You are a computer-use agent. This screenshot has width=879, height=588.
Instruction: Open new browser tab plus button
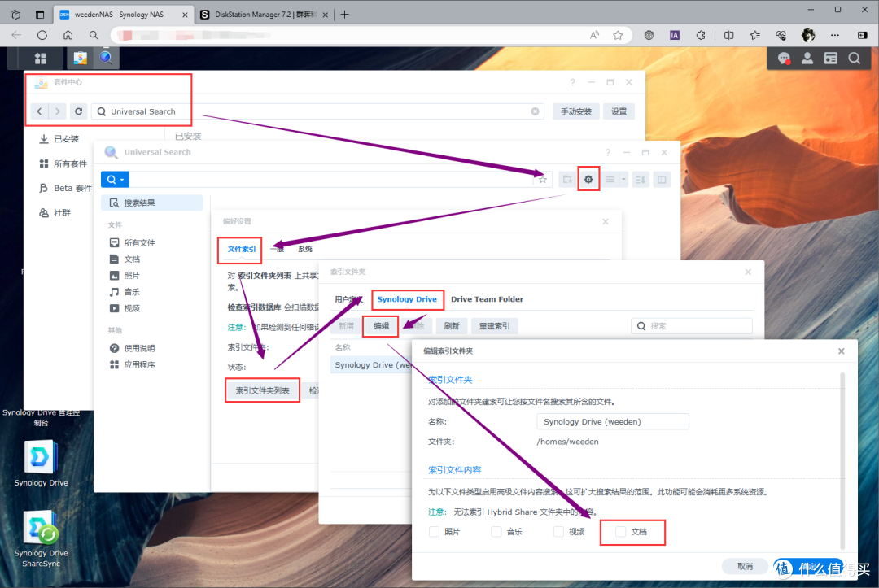(345, 15)
